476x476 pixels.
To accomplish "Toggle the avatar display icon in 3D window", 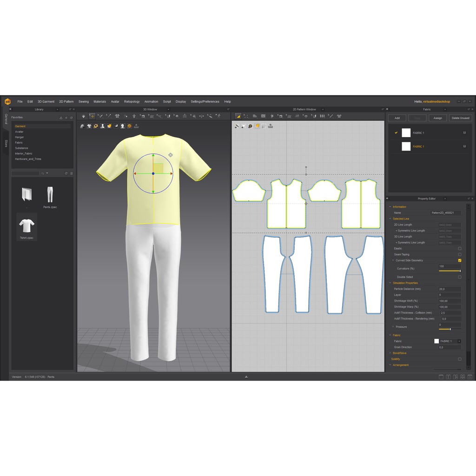I will click(103, 126).
